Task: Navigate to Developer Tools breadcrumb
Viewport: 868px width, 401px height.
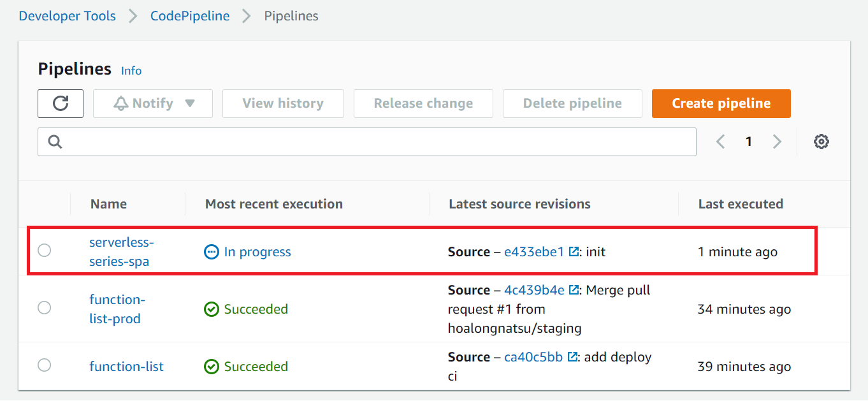Action: tap(68, 16)
